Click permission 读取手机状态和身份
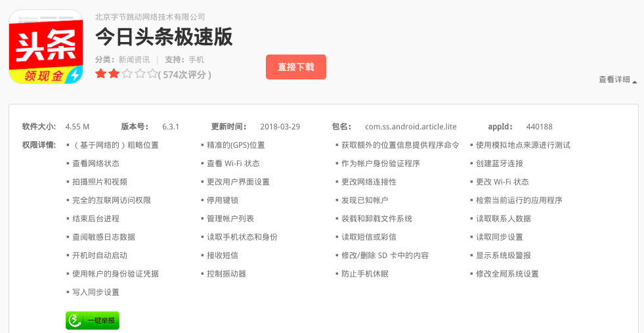 click(242, 237)
